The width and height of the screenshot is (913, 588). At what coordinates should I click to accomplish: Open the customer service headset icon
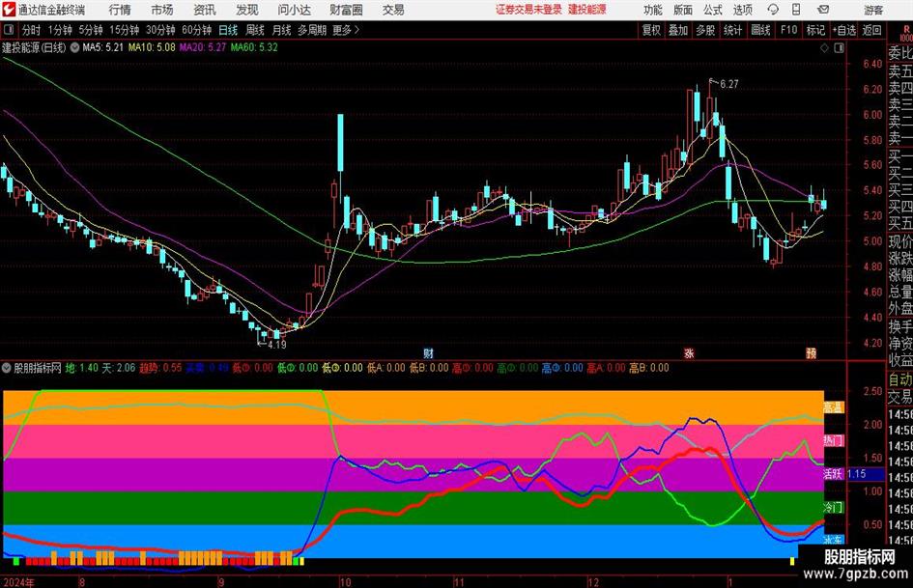[773, 10]
